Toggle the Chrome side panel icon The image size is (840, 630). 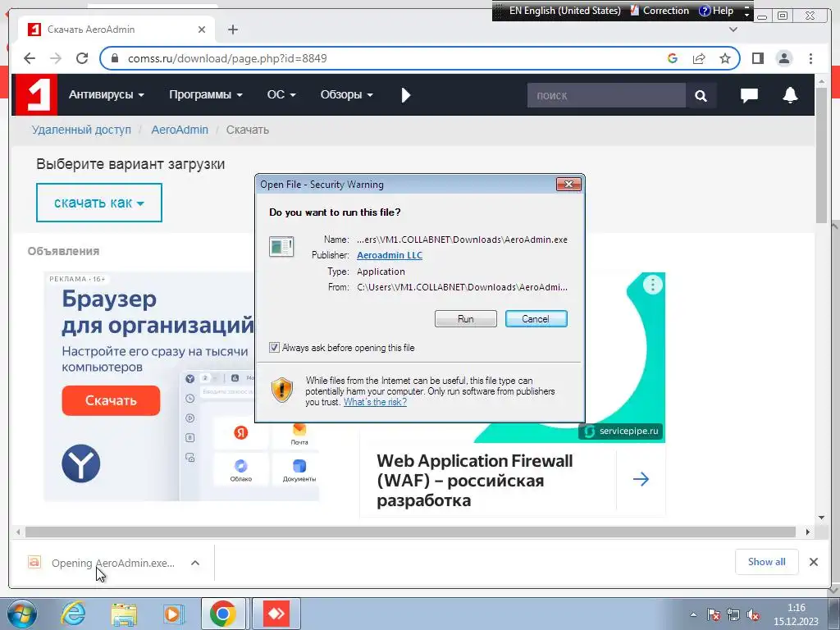[757, 58]
